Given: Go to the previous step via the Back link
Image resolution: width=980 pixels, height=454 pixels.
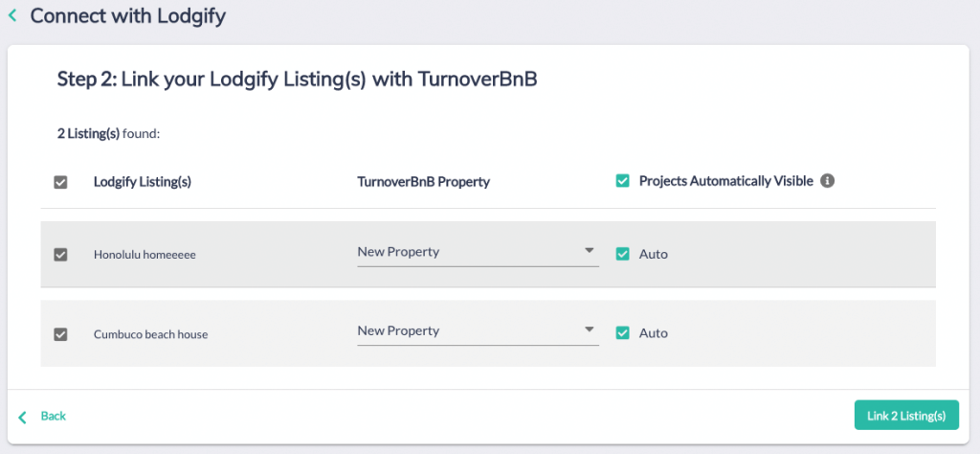Looking at the screenshot, I should click(x=54, y=416).
